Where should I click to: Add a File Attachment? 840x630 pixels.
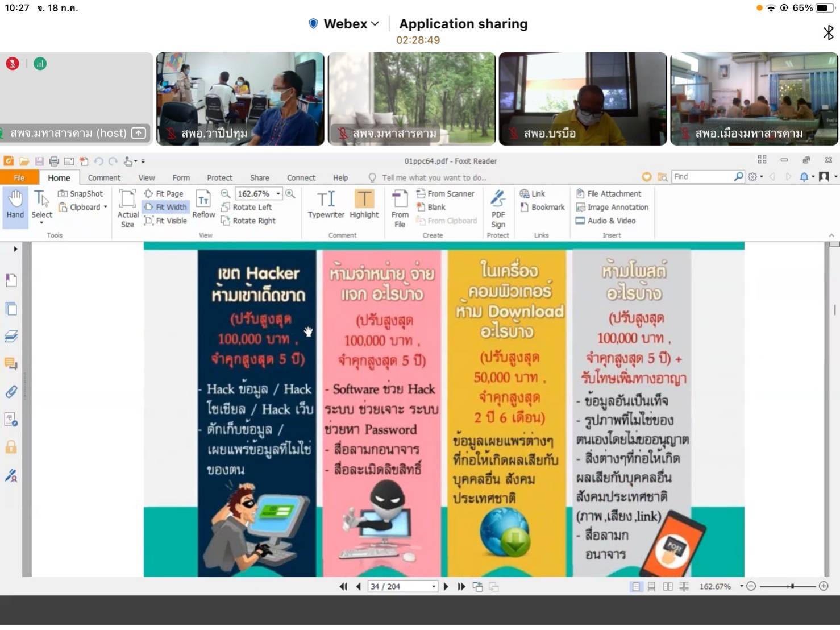(x=609, y=193)
